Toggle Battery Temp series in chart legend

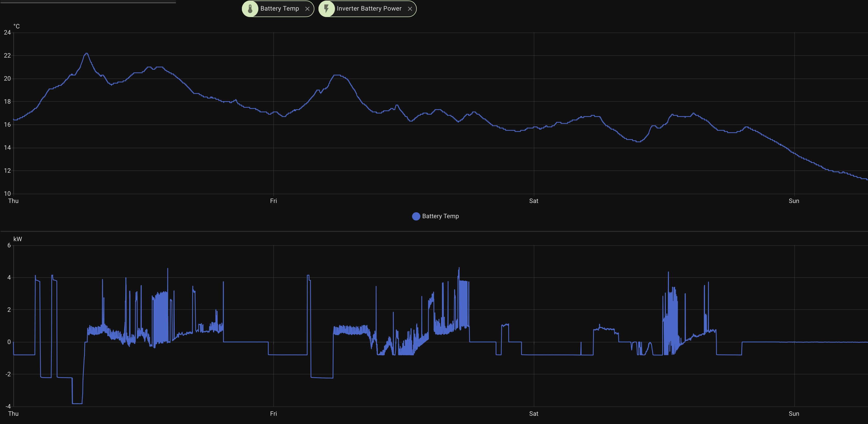coord(440,216)
